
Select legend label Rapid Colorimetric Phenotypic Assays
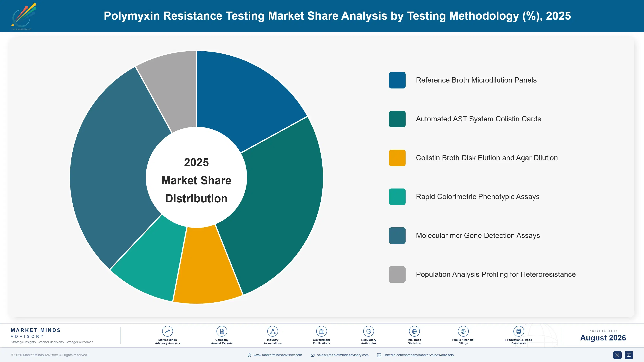pos(477,197)
